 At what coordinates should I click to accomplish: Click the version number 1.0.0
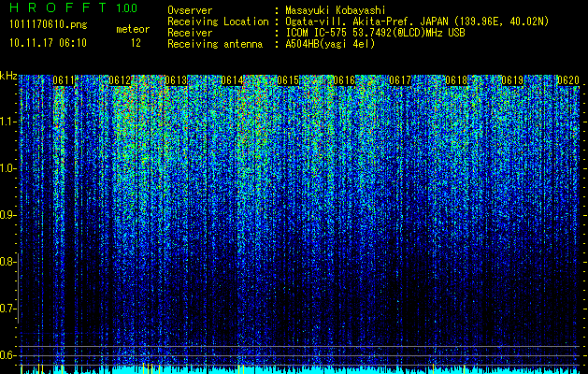[126, 8]
